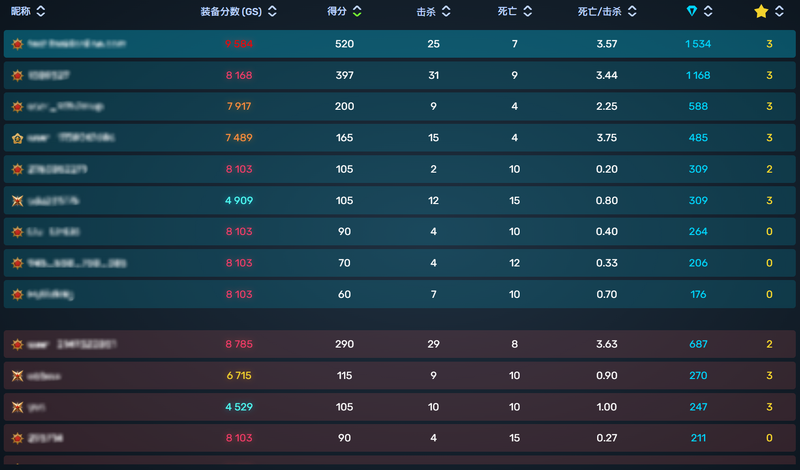The image size is (800, 470).
Task: Click the 死亡/击杀 column header label
Action: (599, 11)
